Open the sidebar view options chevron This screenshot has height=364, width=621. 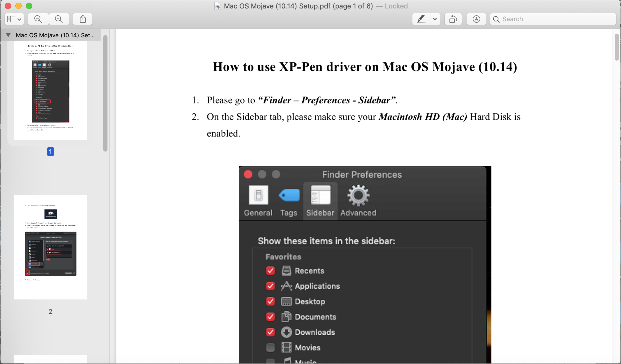click(19, 19)
